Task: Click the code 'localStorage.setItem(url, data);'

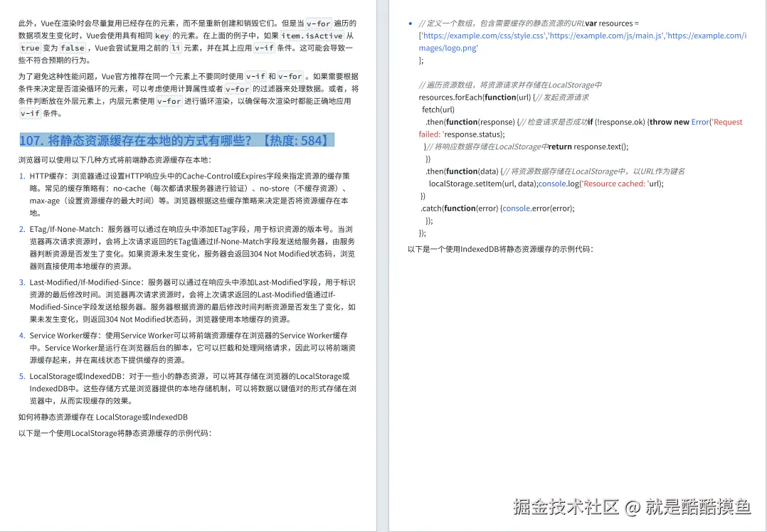Action: tap(483, 183)
